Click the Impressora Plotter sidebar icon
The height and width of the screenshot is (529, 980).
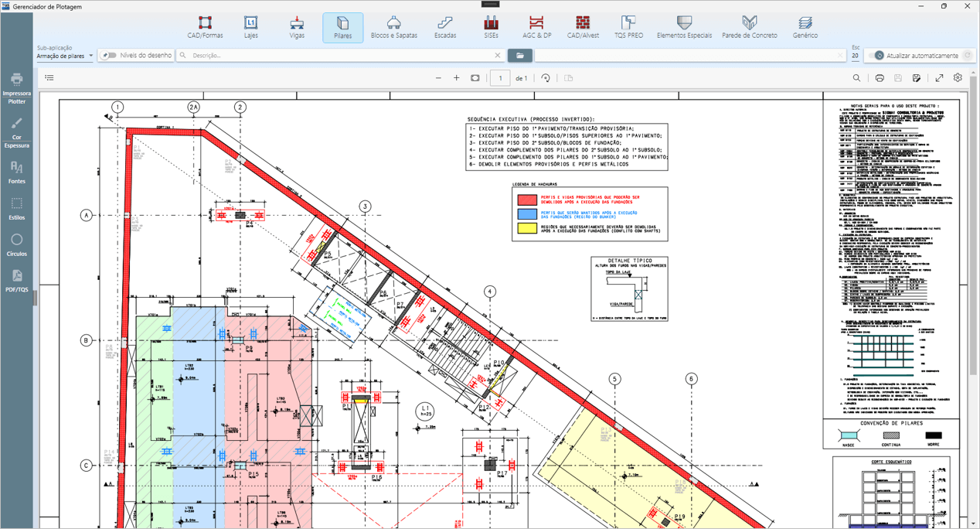coord(16,87)
